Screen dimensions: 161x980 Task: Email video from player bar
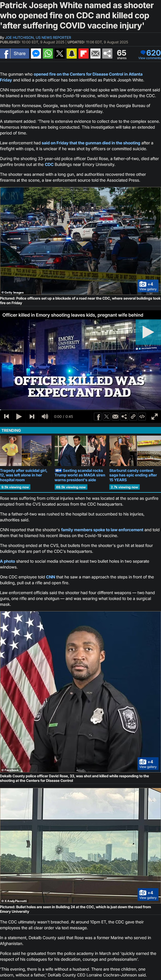tap(115, 417)
